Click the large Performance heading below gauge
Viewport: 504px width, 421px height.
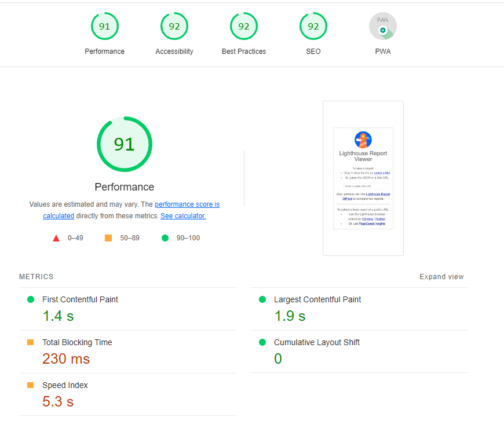pyautogui.click(x=125, y=187)
